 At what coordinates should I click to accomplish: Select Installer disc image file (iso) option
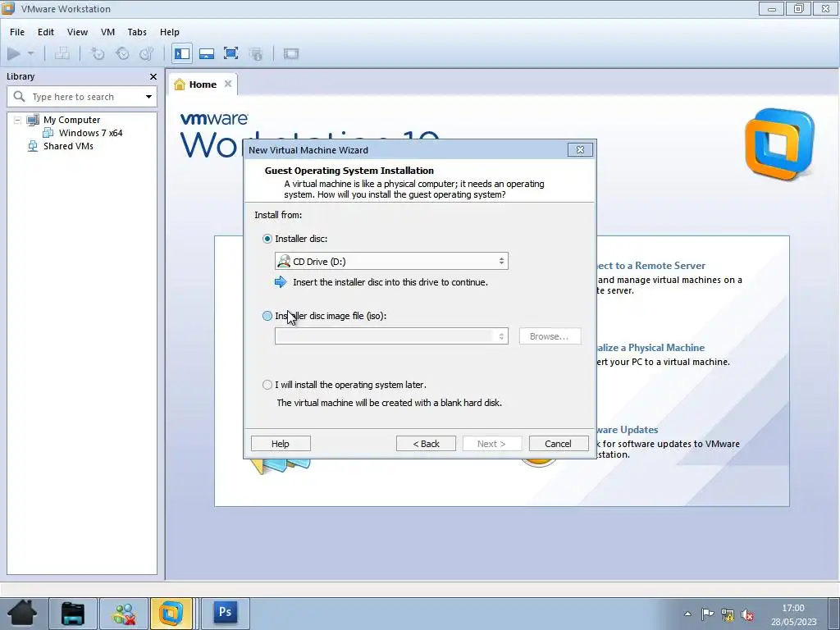267,316
